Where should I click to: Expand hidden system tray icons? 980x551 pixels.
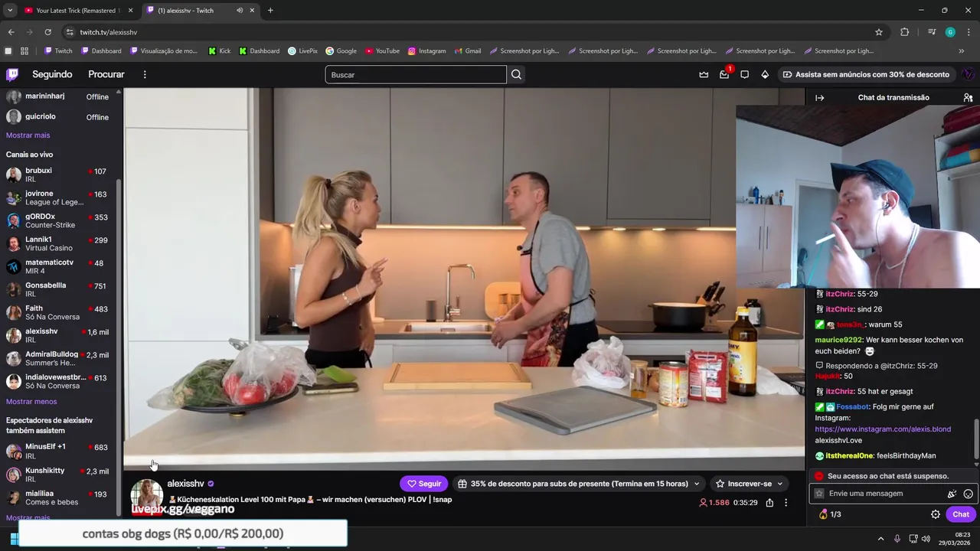880,539
